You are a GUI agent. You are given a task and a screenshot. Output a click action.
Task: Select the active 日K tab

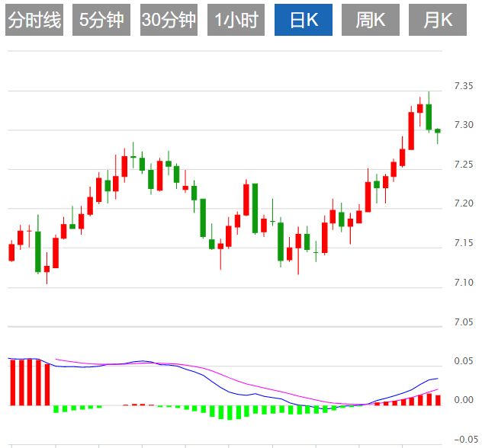(303, 21)
